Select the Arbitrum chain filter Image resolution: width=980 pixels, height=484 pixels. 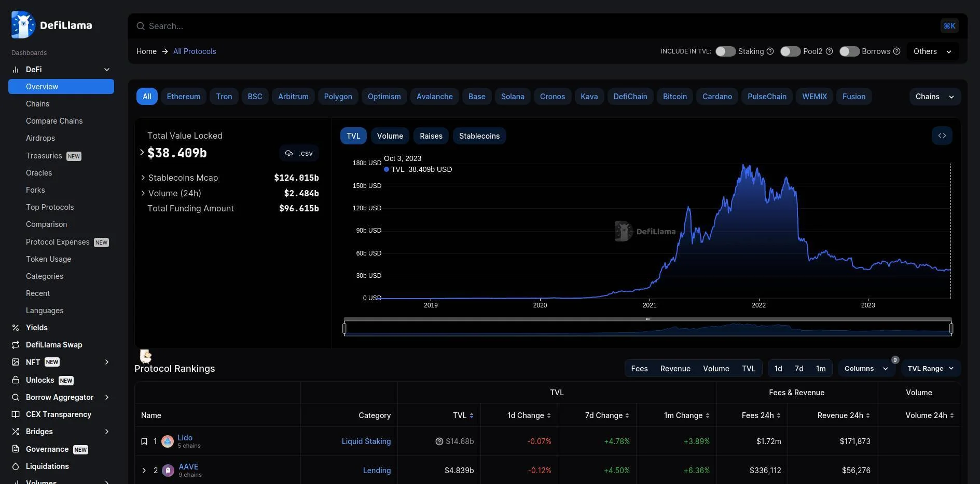(293, 97)
